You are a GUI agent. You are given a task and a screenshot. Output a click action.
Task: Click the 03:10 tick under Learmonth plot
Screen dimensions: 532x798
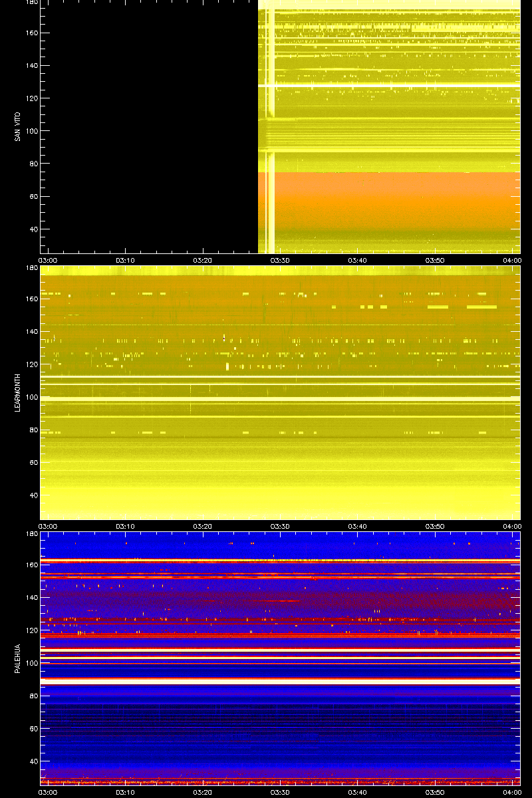tap(126, 526)
